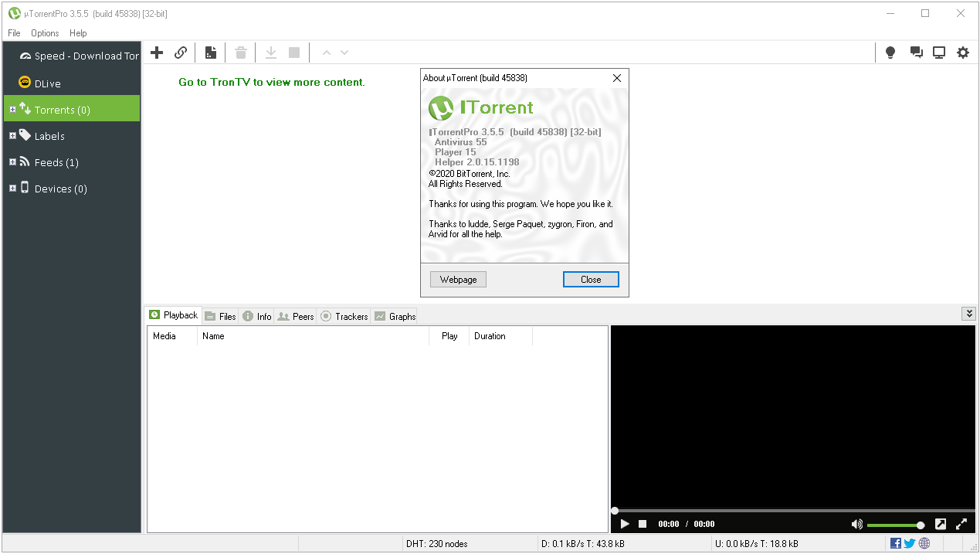Click Move Down Queue arrow
980x554 pixels.
(344, 53)
